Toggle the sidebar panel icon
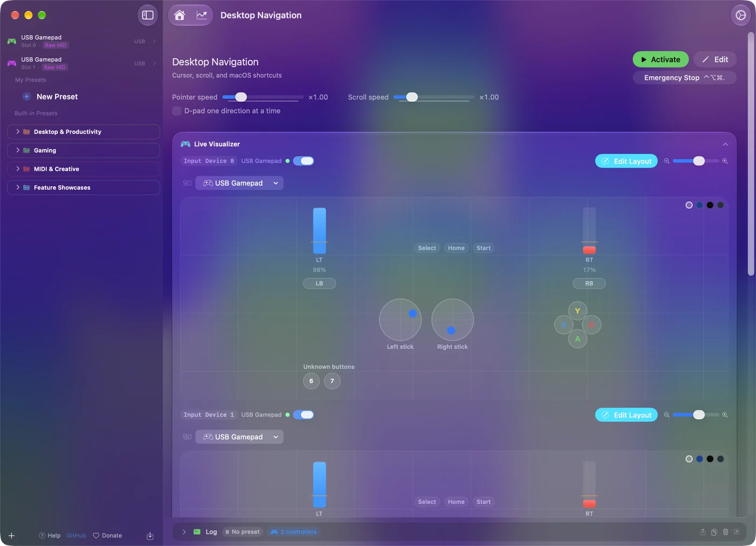This screenshot has width=756, height=546. [x=147, y=15]
